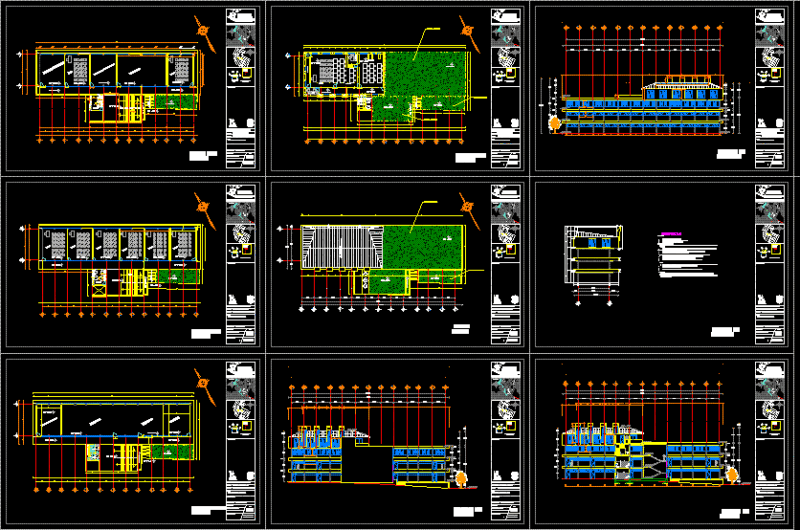Click the white drawing title label of the top-left sheet
The height and width of the screenshot is (530, 800).
pos(203,156)
